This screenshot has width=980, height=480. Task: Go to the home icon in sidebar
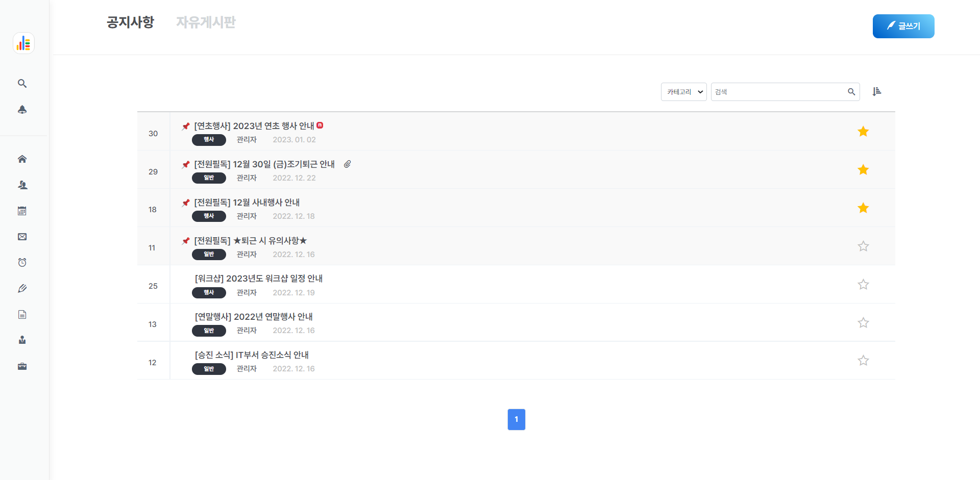pyautogui.click(x=22, y=159)
